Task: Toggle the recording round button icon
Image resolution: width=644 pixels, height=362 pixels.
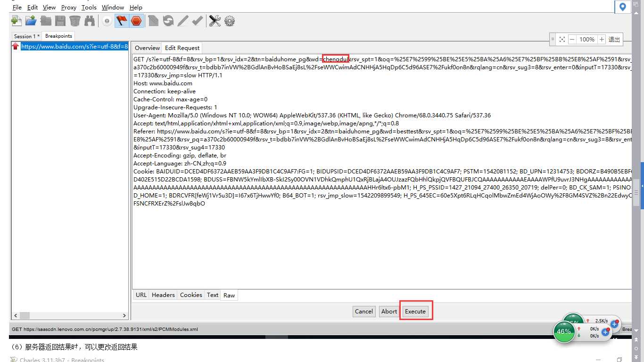Action: click(107, 21)
